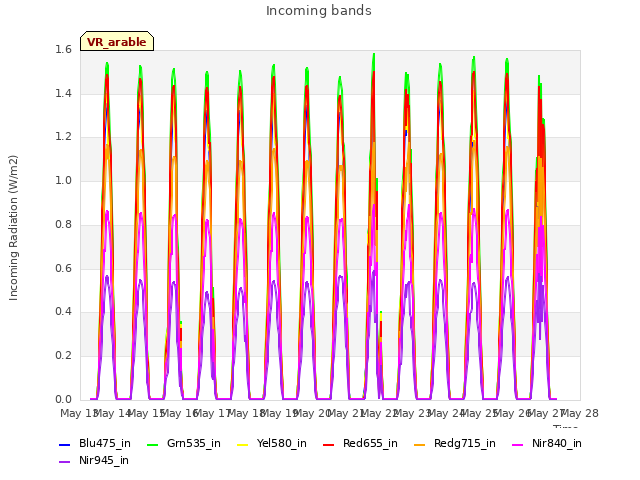Click the Nir945_in legend label
The width and height of the screenshot is (640, 480).
pos(104,460)
